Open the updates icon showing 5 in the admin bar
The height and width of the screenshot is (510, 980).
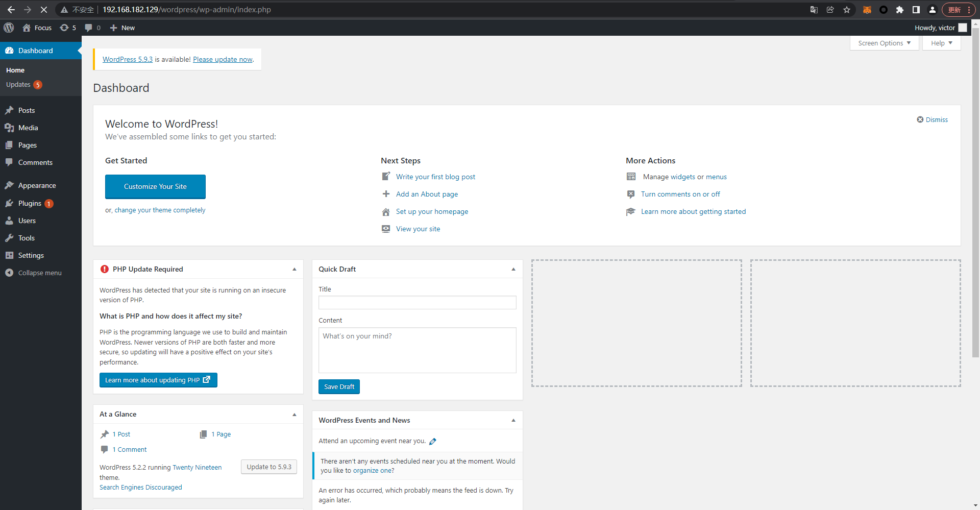pyautogui.click(x=64, y=28)
